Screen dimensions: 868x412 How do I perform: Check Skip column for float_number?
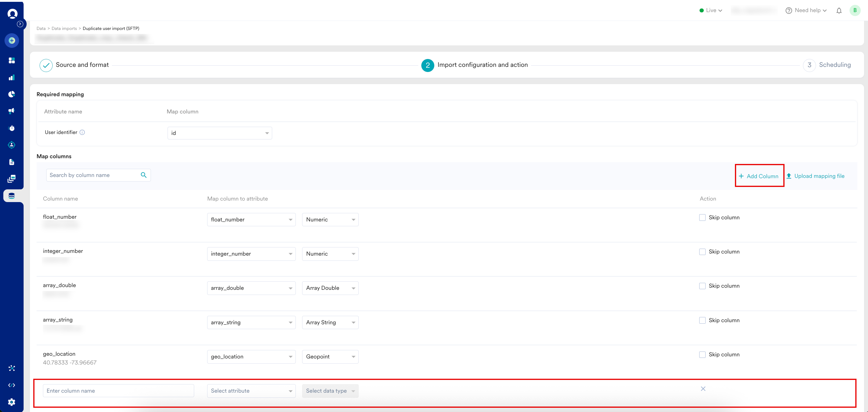[702, 217]
